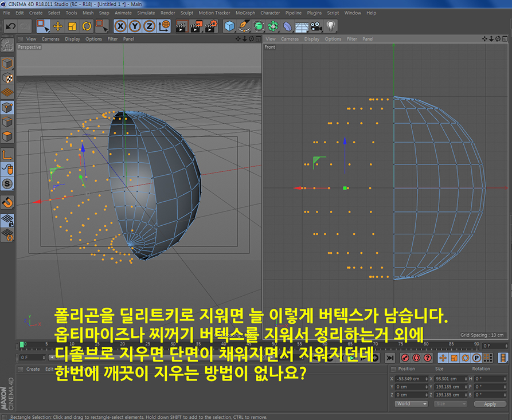Open the Plugins menu
Image resolution: width=512 pixels, height=420 pixels.
(314, 13)
